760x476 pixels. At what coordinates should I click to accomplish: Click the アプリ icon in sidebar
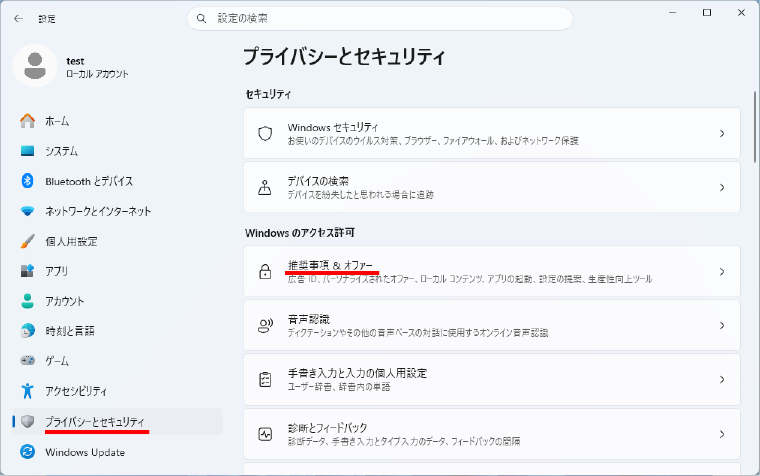pos(28,270)
